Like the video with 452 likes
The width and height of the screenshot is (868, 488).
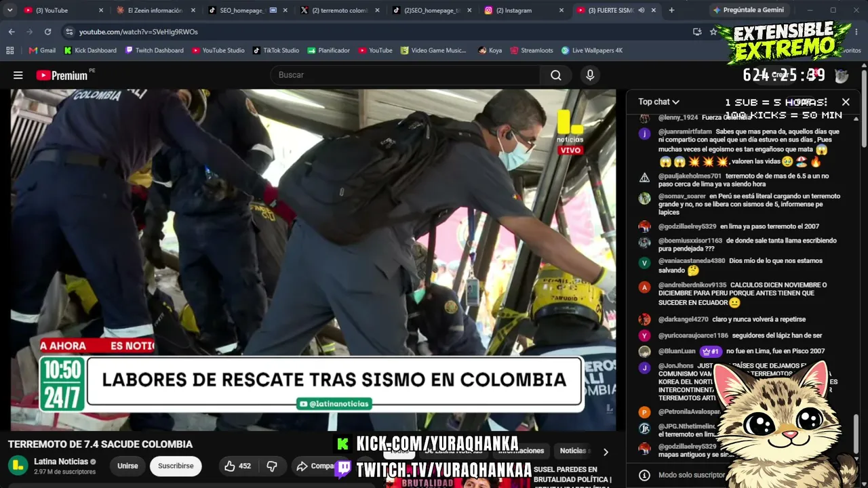pos(237,466)
